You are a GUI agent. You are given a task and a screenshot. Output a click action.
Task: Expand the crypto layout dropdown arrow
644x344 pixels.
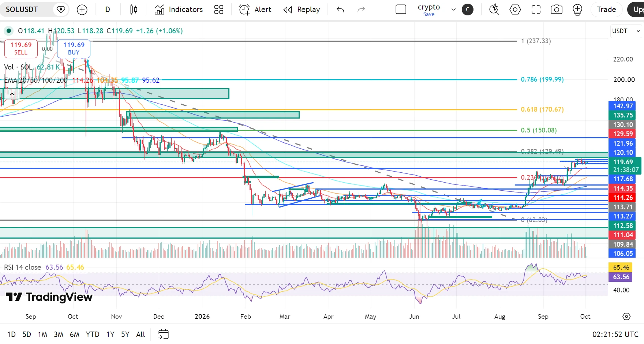[x=454, y=10]
